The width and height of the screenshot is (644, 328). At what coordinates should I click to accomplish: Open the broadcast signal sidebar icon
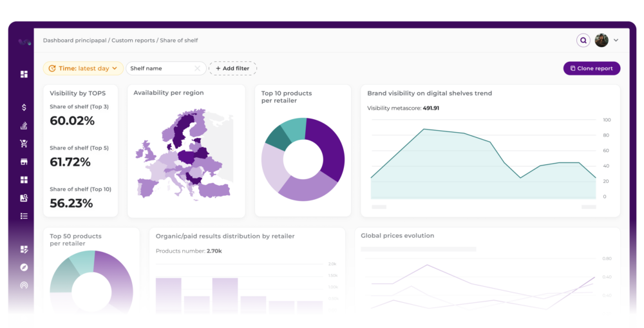point(24,285)
